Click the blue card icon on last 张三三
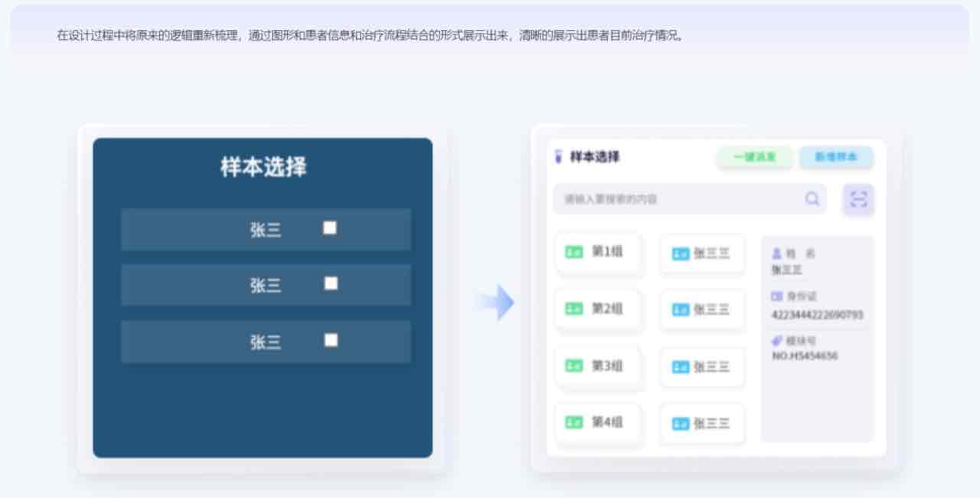980x498 pixels. pyautogui.click(x=681, y=424)
